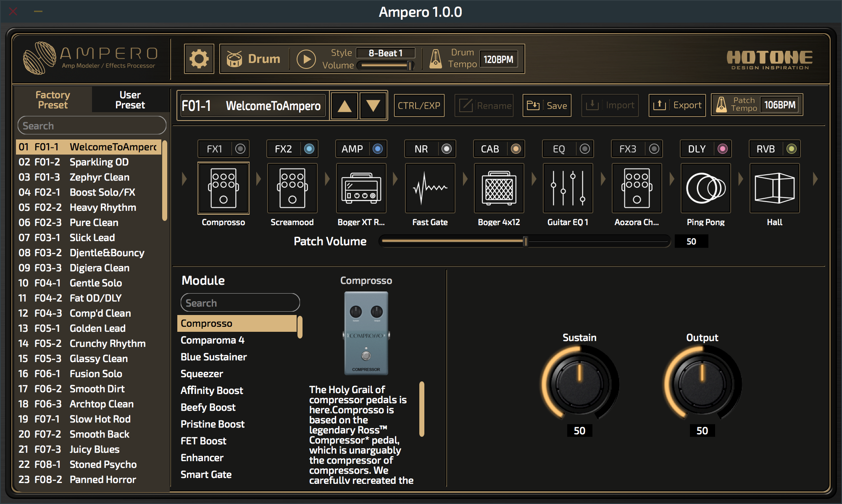Go to next patch with down arrow
The height and width of the screenshot is (504, 842).
[373, 106]
